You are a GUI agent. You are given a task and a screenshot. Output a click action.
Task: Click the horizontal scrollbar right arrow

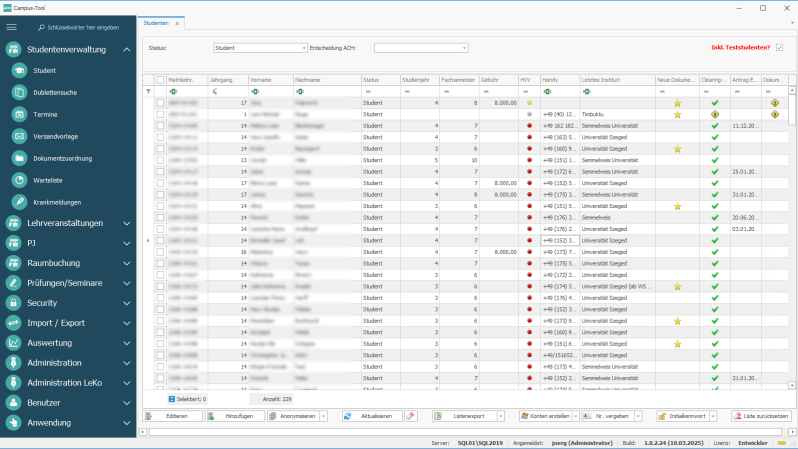coord(792,432)
